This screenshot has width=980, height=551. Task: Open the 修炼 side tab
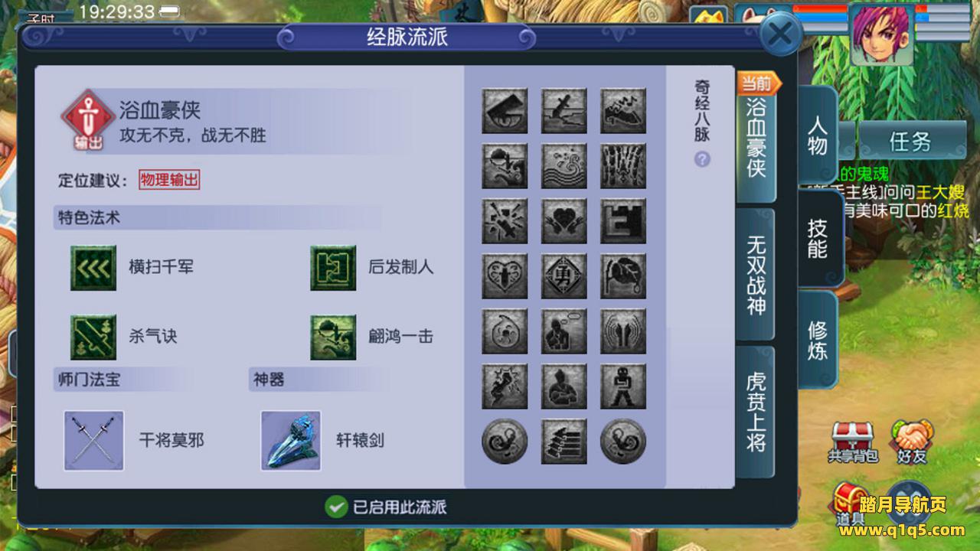818,341
